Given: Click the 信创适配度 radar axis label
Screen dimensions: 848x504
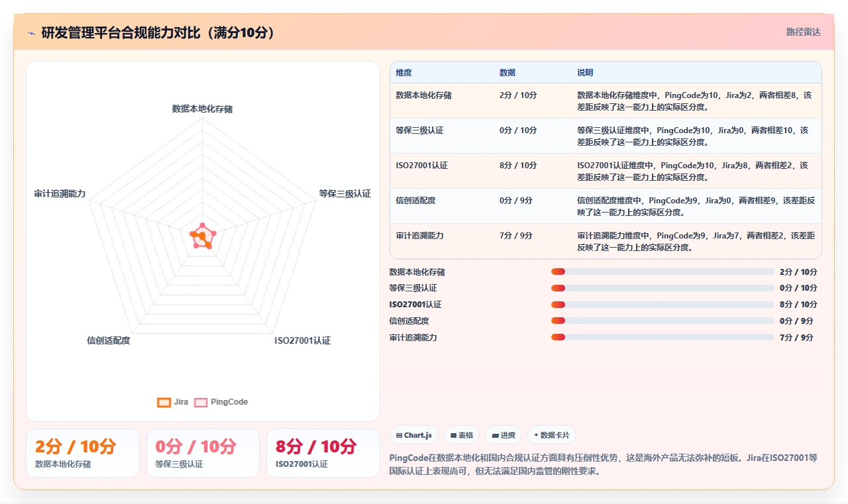Looking at the screenshot, I should 109,340.
